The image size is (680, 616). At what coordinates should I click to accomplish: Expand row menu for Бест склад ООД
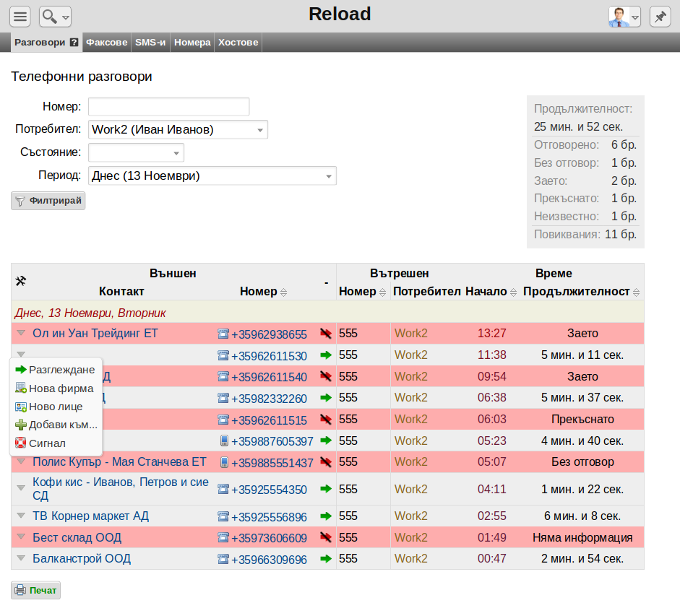21,537
